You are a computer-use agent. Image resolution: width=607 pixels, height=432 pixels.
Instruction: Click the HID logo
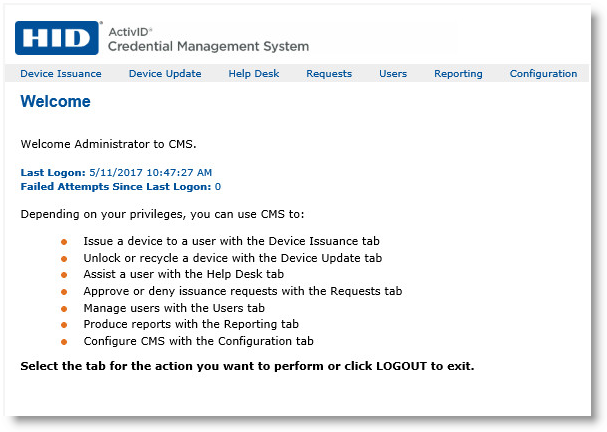click(x=58, y=38)
